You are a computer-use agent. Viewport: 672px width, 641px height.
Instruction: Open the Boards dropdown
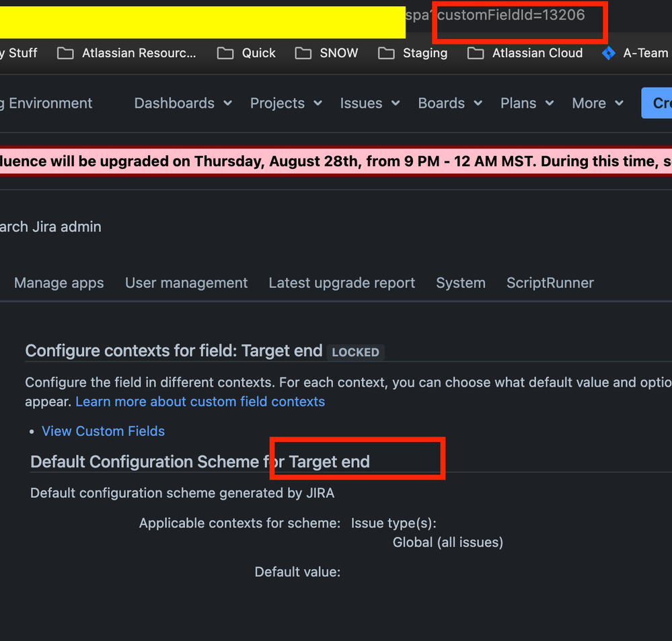pos(449,103)
